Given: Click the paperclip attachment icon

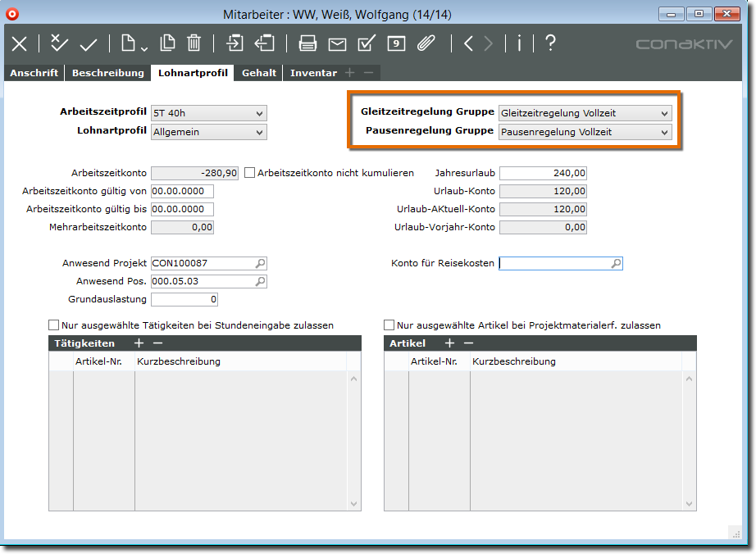Looking at the screenshot, I should 426,43.
